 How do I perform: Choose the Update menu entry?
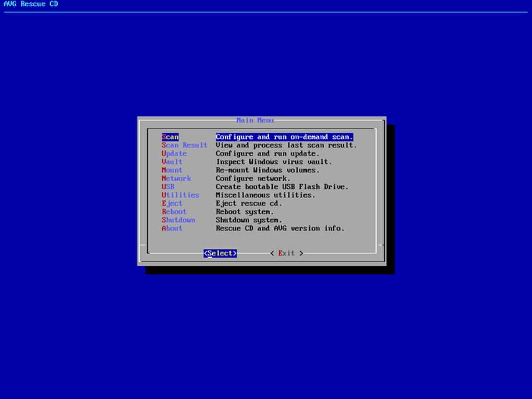(174, 154)
